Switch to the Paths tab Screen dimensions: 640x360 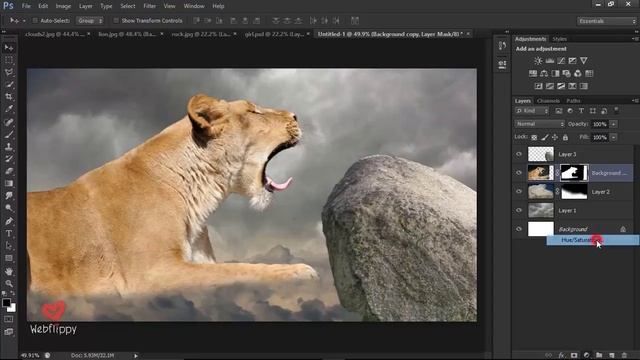click(x=573, y=100)
